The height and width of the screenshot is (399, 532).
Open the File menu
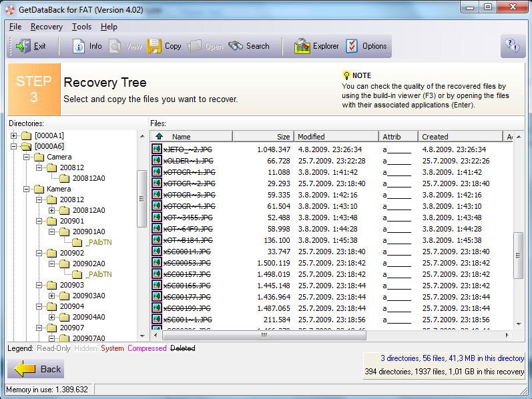[15, 27]
